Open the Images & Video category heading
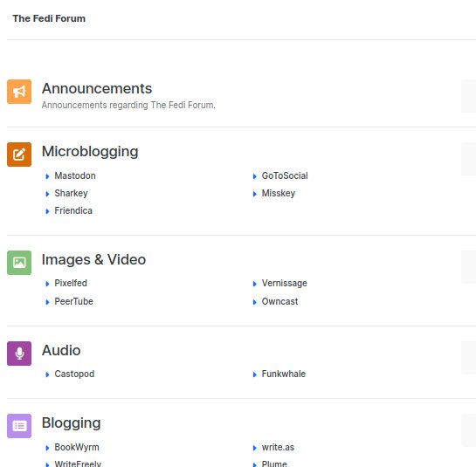The height and width of the screenshot is (467, 476). pyautogui.click(x=93, y=259)
